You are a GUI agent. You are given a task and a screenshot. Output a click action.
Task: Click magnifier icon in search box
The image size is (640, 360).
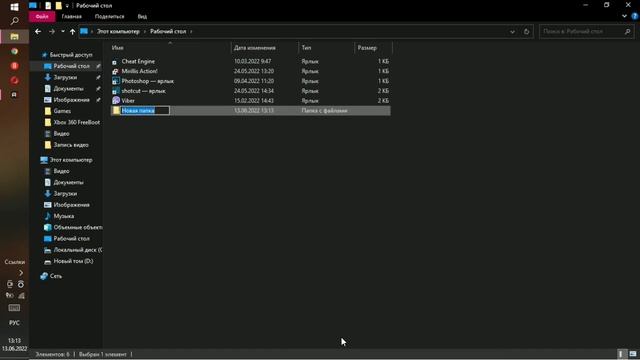(627, 31)
